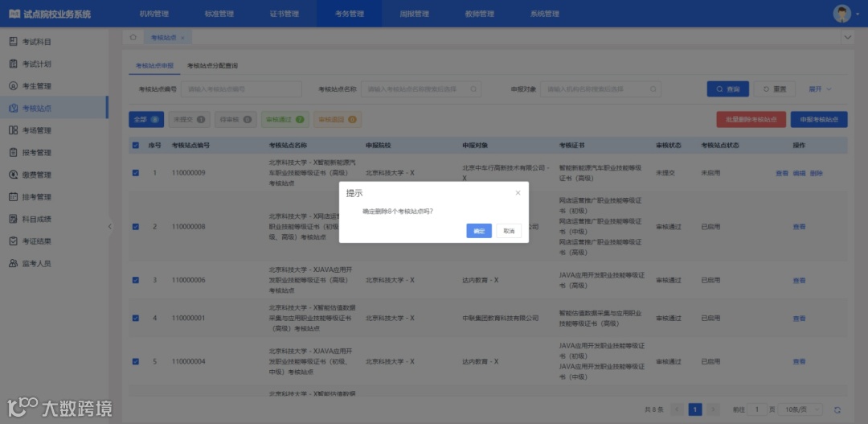
Task: Click 编辑 link for row 110000009
Action: (x=799, y=173)
